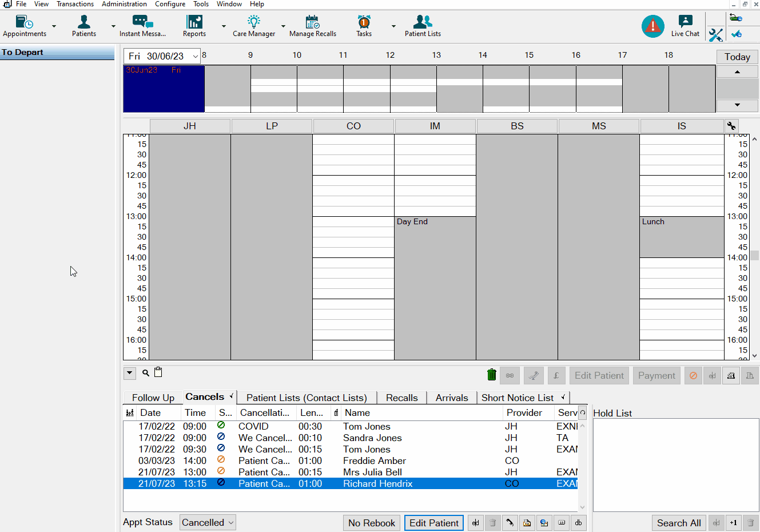This screenshot has height=532, width=760.
Task: Select the Mrs Julia Bell cancellation row
Action: tap(351, 472)
